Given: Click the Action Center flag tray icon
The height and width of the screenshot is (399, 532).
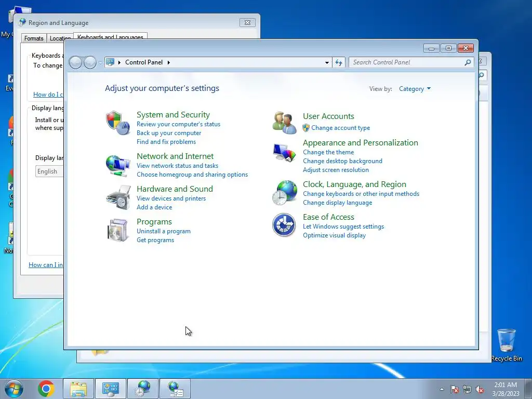Looking at the screenshot, I should [x=455, y=389].
